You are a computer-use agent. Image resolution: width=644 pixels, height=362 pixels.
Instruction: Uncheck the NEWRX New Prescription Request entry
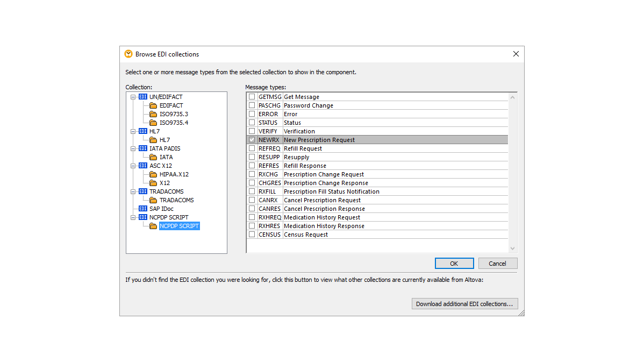click(251, 139)
